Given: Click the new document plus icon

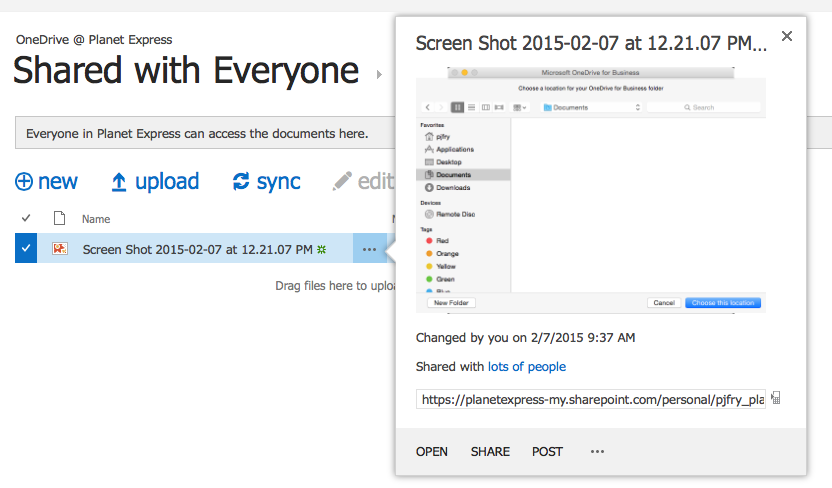Looking at the screenshot, I should point(23,181).
